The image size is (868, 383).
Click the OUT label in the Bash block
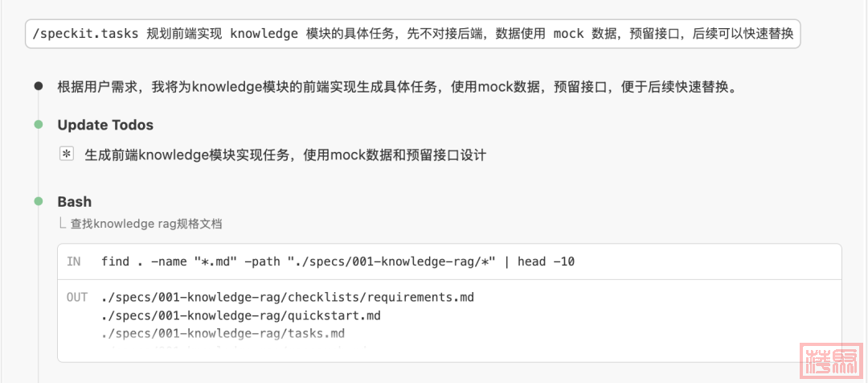77,298
